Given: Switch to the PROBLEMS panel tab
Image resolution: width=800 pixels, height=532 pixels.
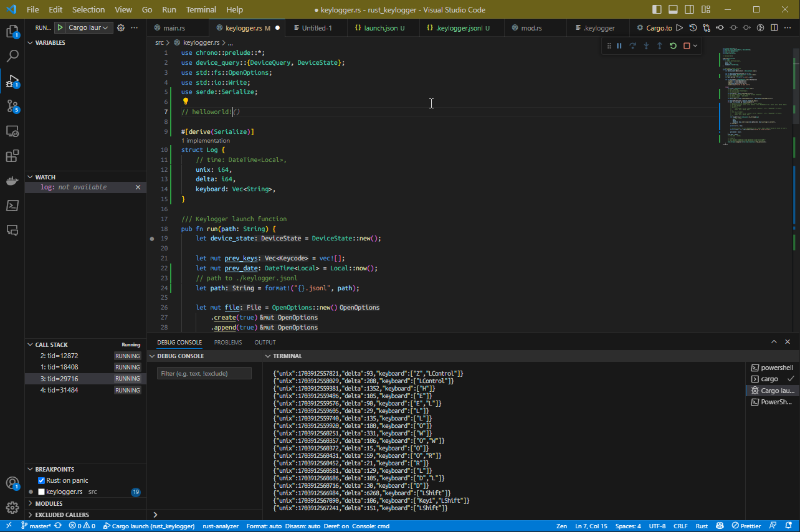Looking at the screenshot, I should tap(227, 342).
